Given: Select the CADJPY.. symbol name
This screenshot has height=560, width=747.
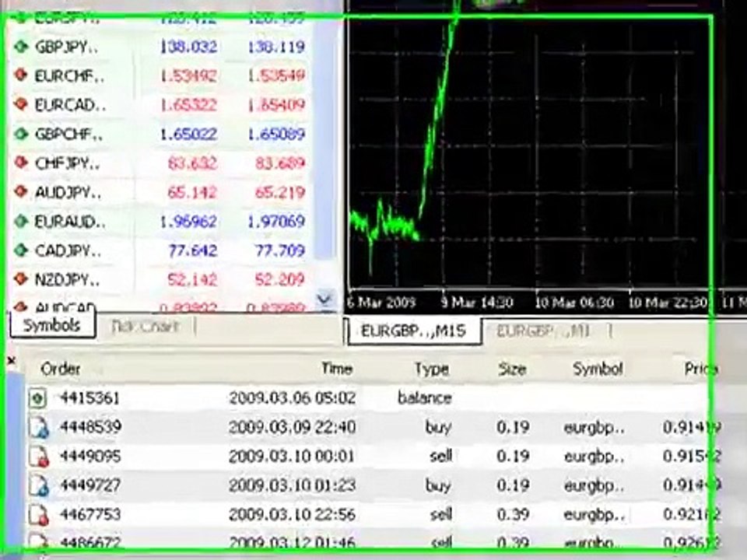Looking at the screenshot, I should (68, 250).
